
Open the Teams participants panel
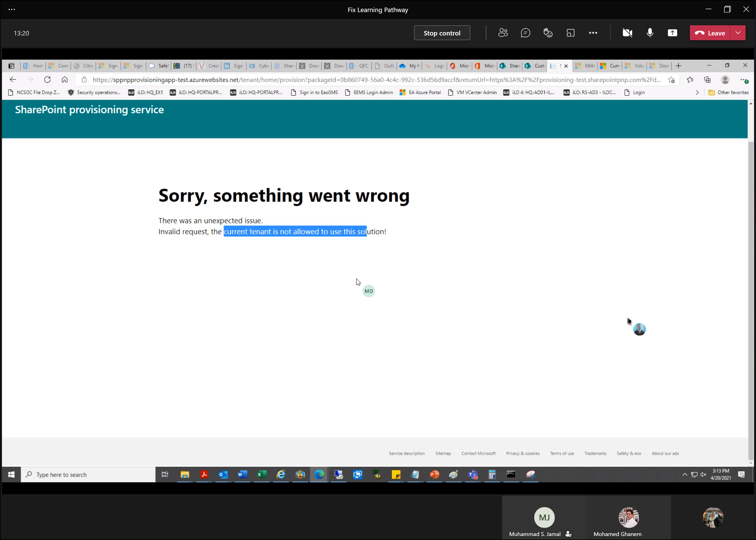[503, 33]
